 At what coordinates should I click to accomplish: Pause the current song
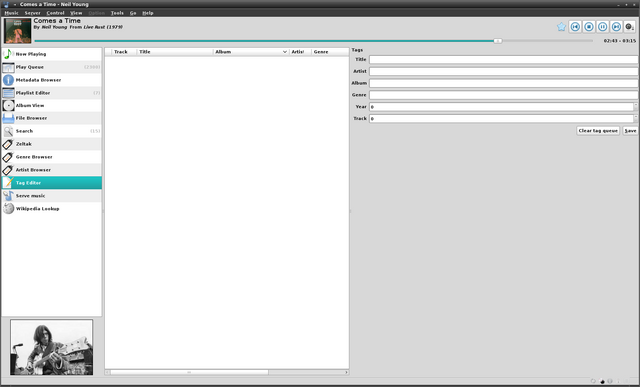602,27
